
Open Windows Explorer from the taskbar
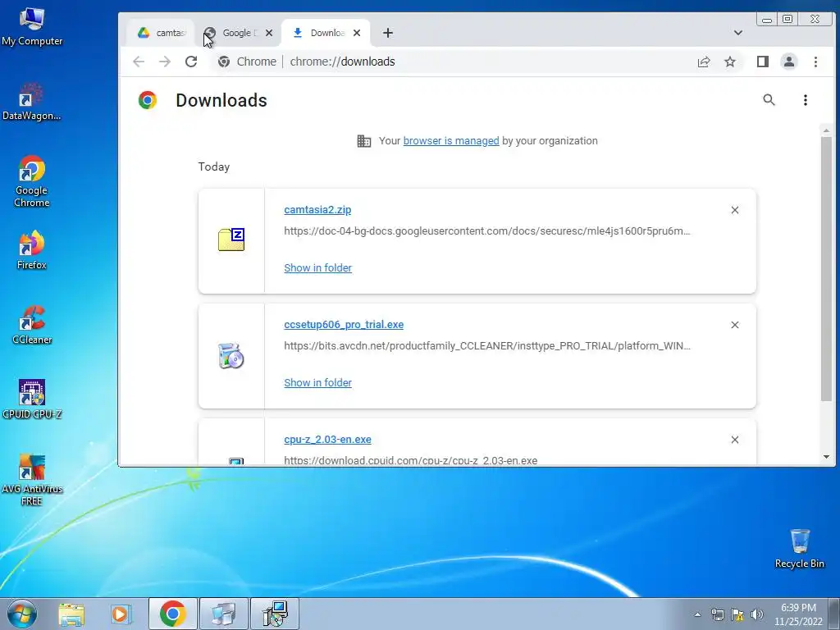[x=71, y=614]
